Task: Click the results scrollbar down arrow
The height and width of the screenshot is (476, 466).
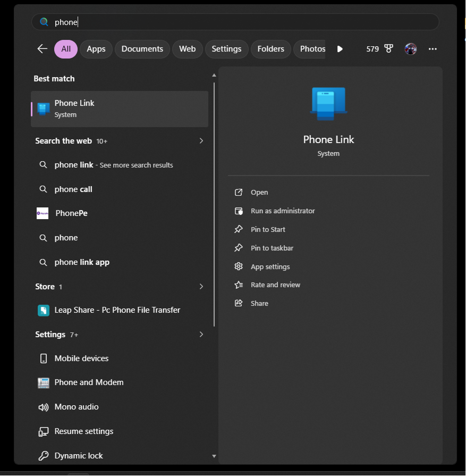Action: (214, 456)
